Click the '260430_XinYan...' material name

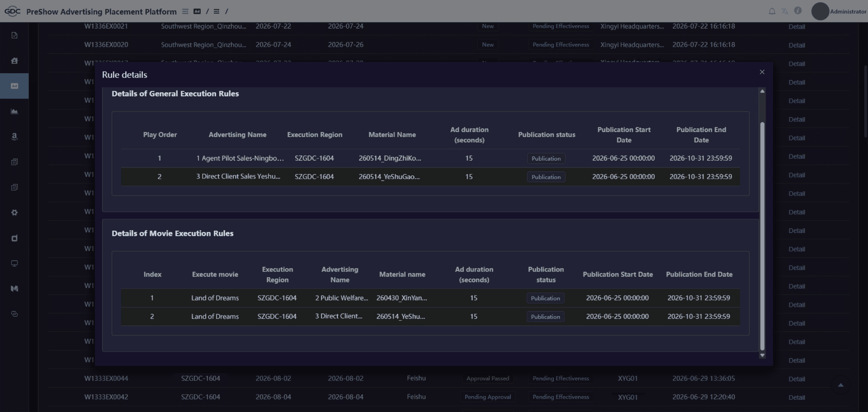click(x=401, y=298)
